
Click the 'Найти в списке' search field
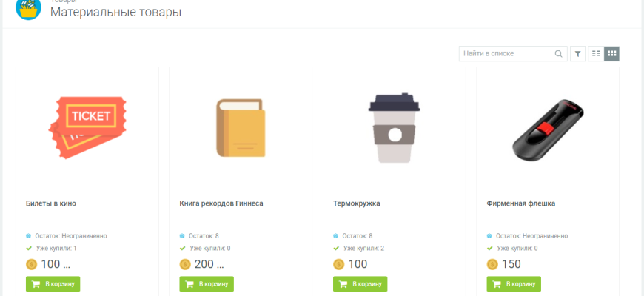(506, 53)
